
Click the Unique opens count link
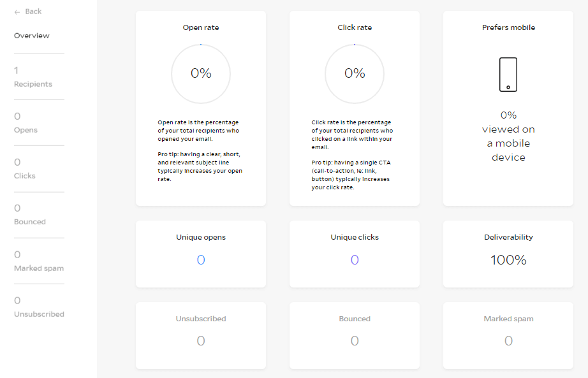point(201,260)
